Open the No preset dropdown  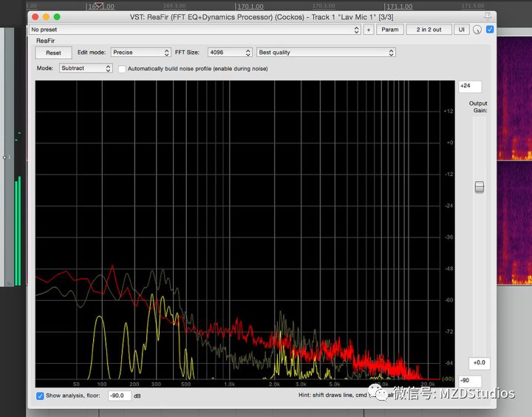[195, 30]
